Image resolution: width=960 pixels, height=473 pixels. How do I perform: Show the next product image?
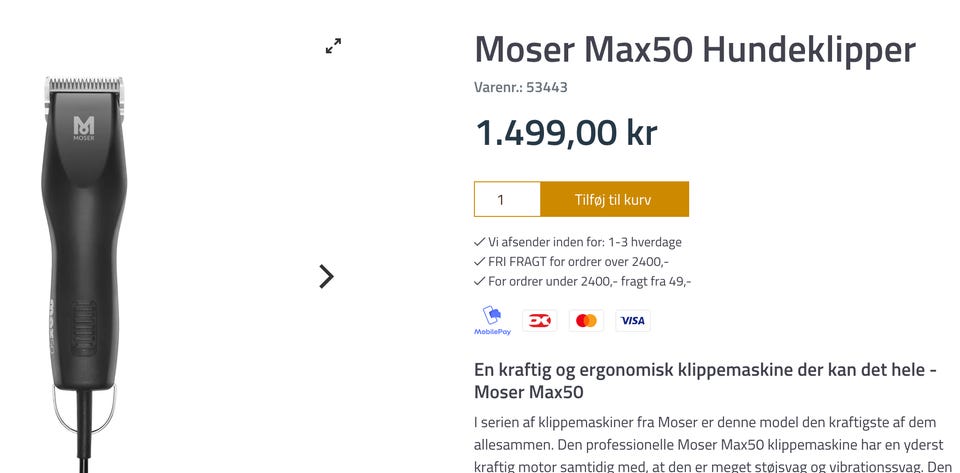click(x=326, y=276)
